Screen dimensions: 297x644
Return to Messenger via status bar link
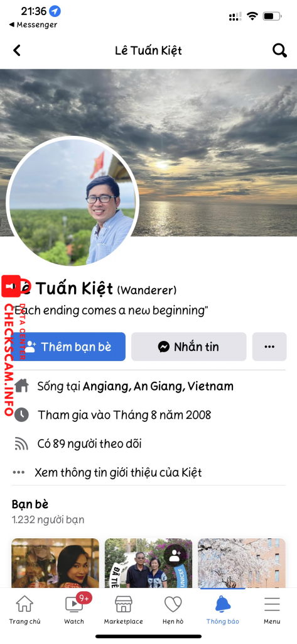[x=33, y=25]
